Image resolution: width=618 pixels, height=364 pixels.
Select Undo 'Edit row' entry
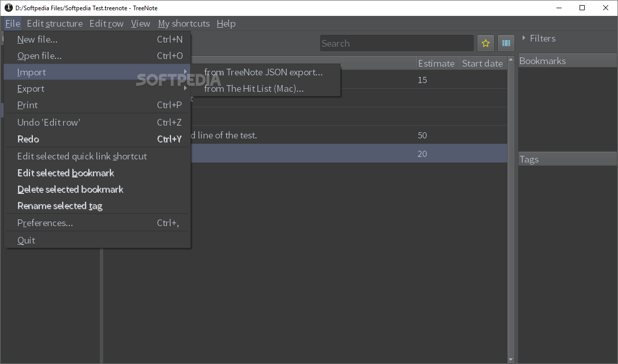click(x=97, y=123)
